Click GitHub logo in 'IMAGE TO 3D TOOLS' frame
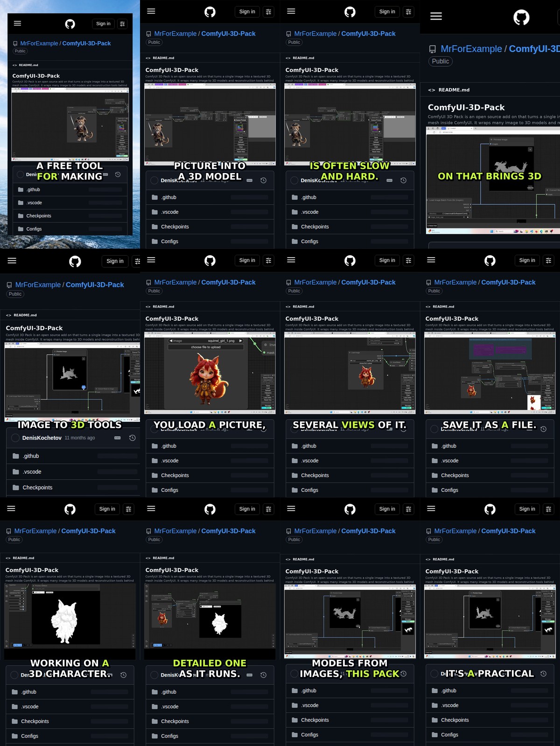This screenshot has height=746, width=560. click(x=75, y=261)
